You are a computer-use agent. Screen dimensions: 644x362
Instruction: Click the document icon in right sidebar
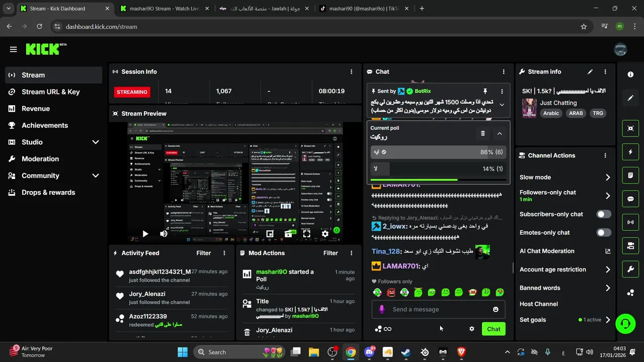[x=630, y=175]
